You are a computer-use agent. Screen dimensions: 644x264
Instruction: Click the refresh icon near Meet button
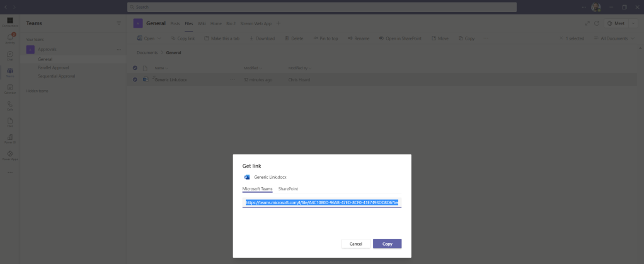point(596,23)
